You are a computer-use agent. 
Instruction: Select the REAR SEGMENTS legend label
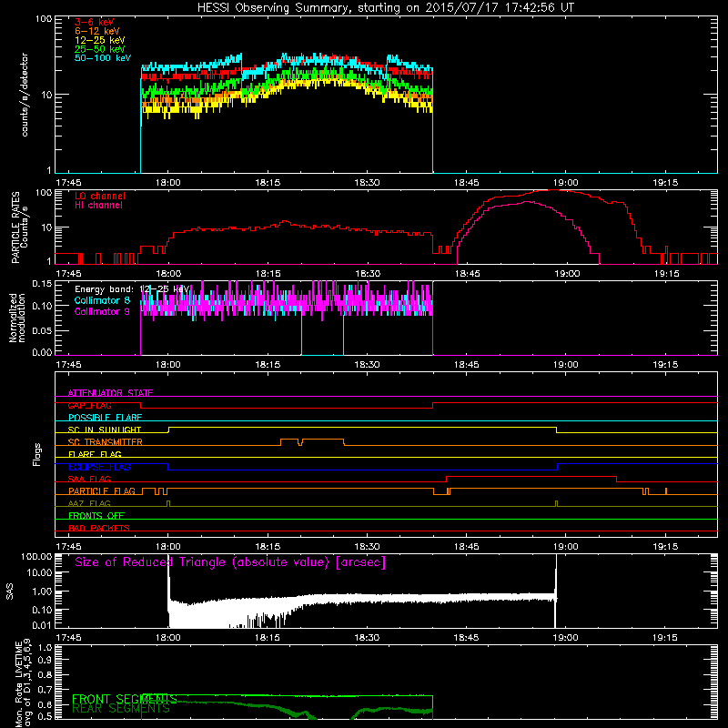(x=121, y=709)
